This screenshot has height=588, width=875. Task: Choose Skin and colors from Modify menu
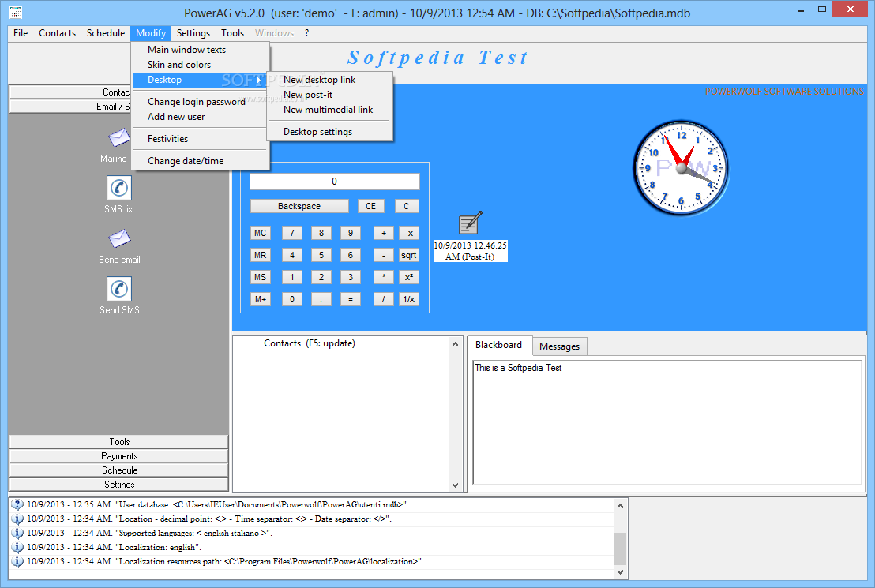pos(201,65)
